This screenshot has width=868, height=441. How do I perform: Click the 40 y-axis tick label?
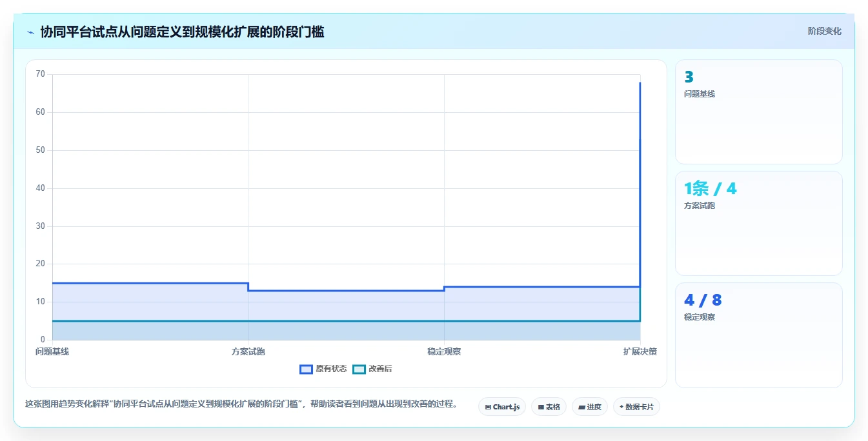(x=40, y=188)
